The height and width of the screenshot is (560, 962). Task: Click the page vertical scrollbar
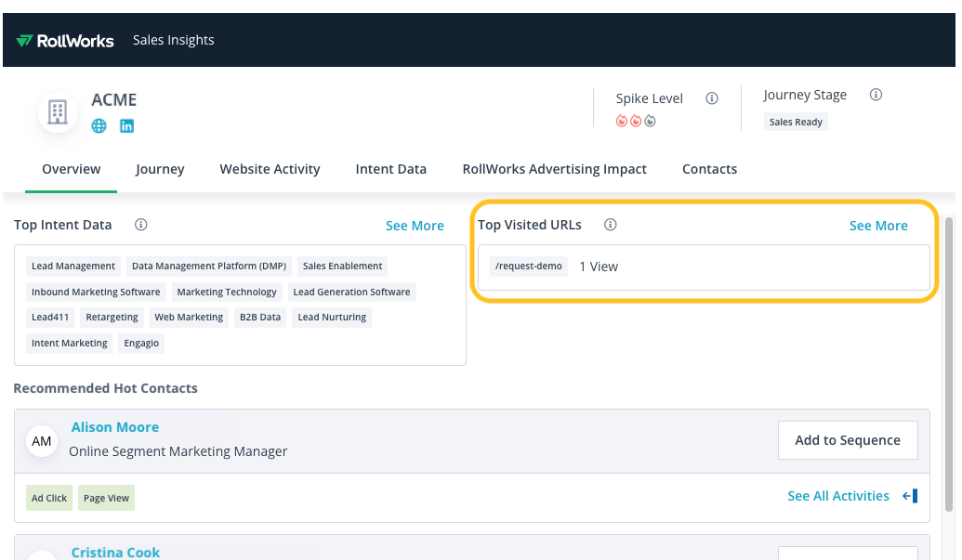coord(949,364)
